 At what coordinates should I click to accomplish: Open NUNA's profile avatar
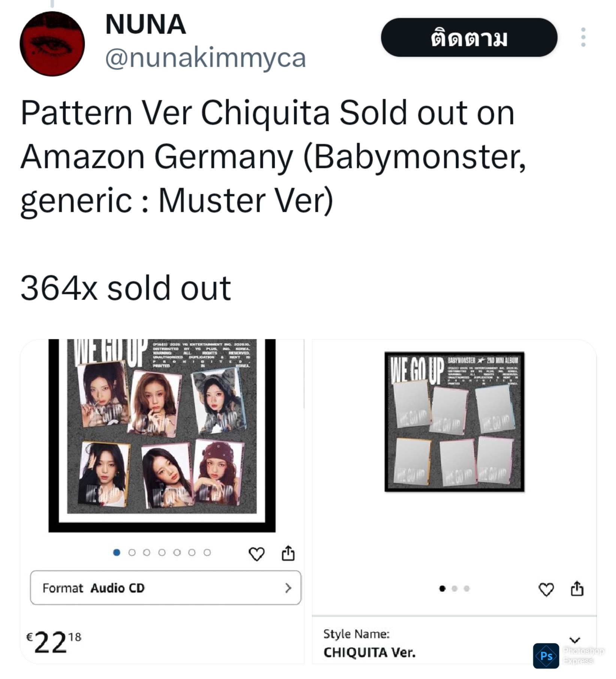click(52, 44)
